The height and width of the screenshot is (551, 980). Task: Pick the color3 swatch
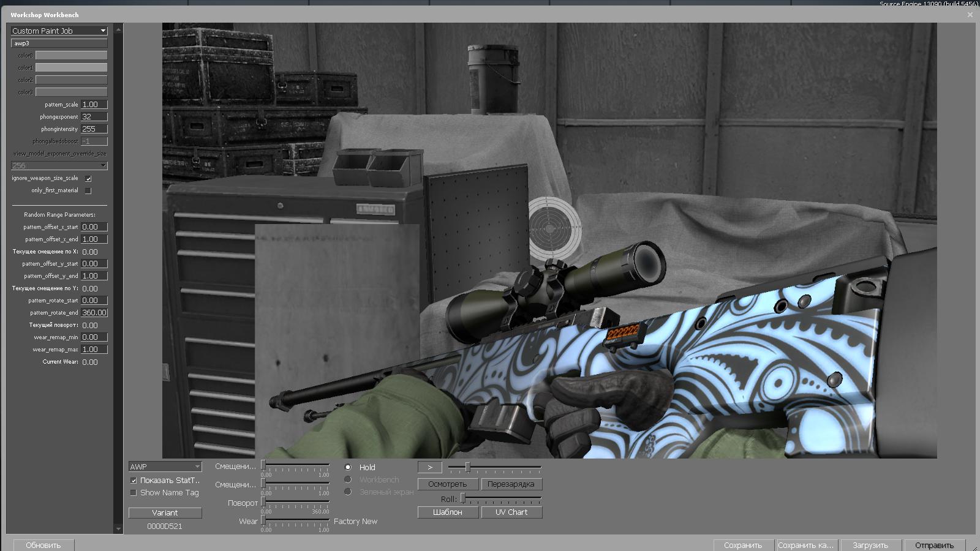(71, 92)
